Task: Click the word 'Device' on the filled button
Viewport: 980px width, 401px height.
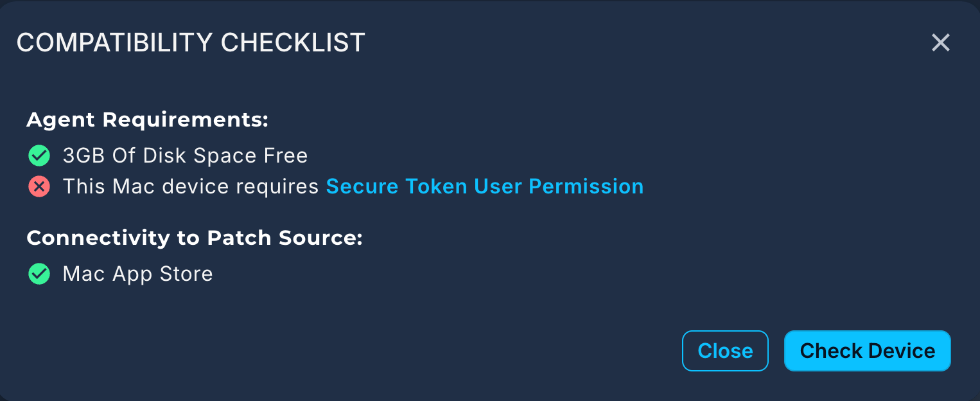Action: tap(902, 351)
